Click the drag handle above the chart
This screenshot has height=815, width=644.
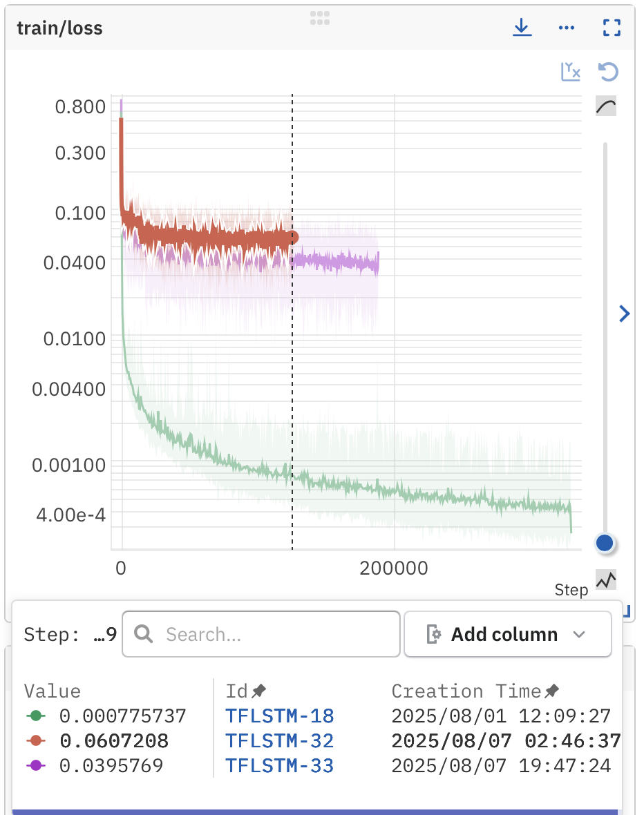pos(320,18)
